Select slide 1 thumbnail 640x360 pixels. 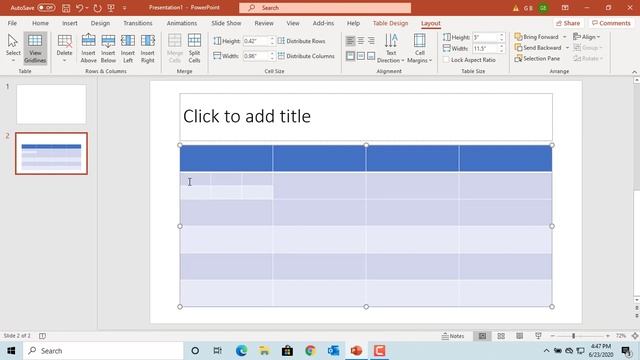point(51,104)
